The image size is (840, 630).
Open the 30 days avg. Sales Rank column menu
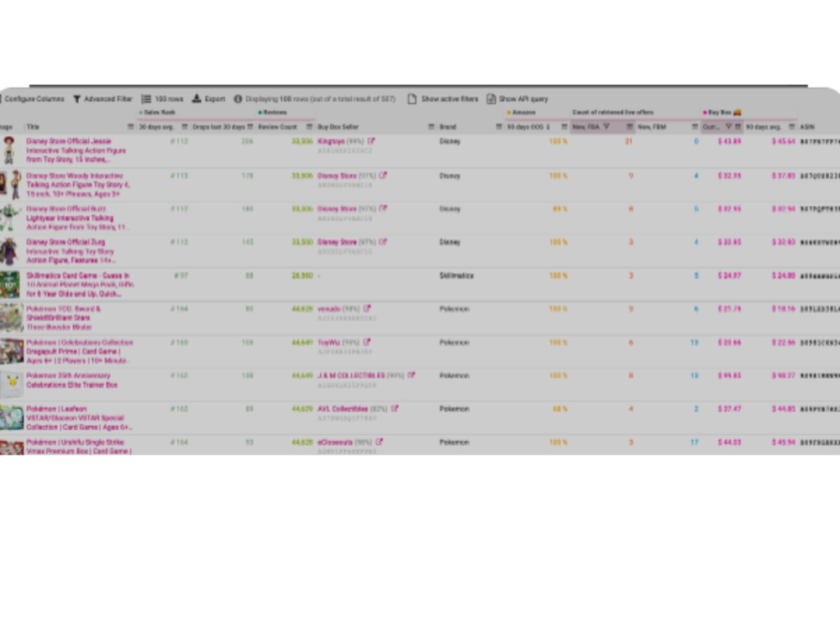185,127
